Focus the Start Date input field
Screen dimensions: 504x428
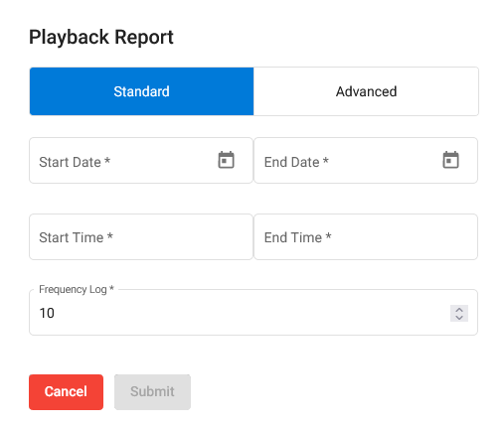point(141,161)
